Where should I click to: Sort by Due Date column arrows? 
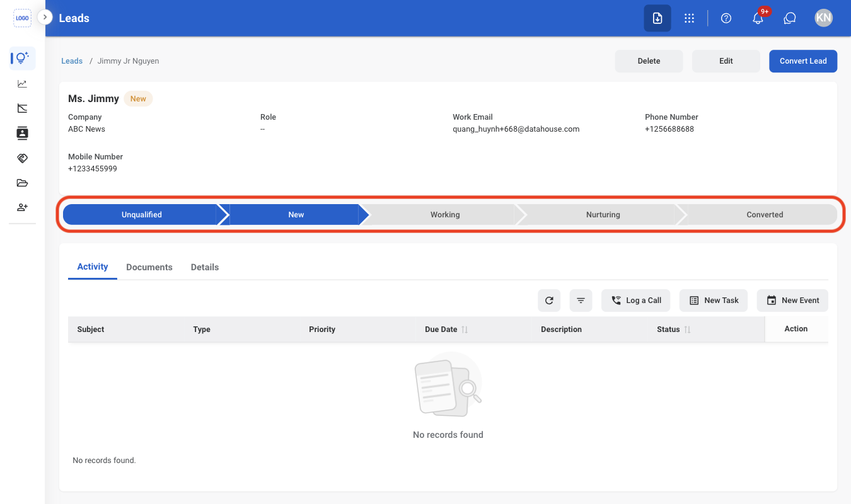(465, 329)
